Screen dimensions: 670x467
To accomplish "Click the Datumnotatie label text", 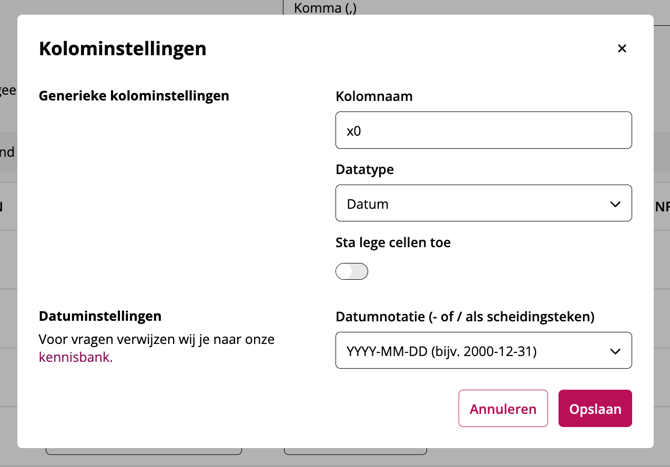I will click(465, 316).
